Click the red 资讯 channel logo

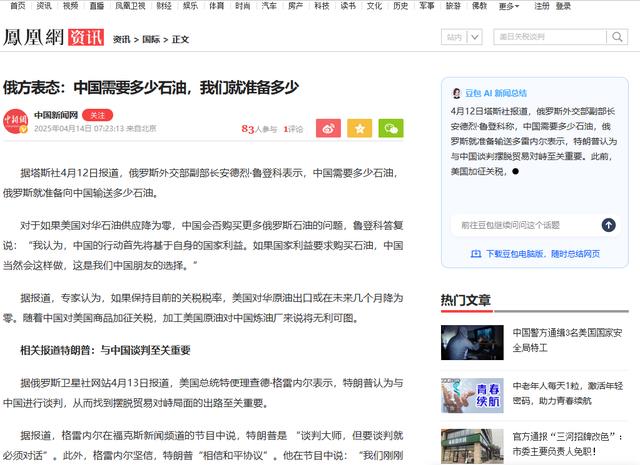tap(86, 37)
